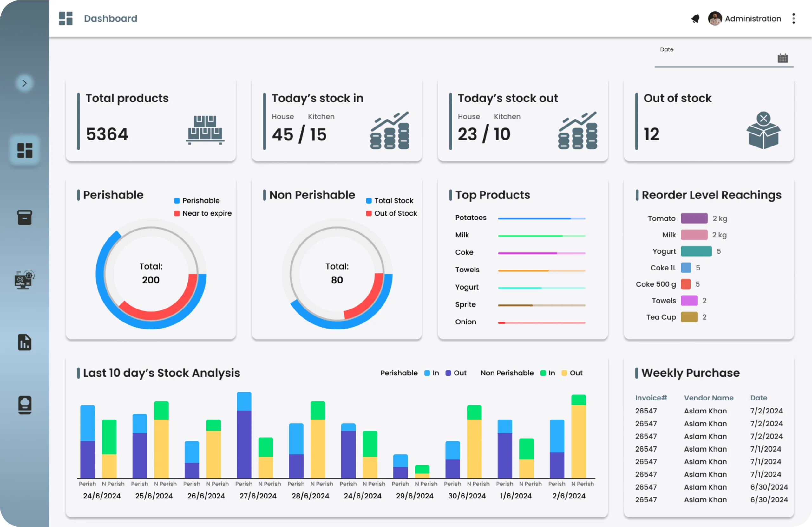Click the Tomato purple reorder bar
This screenshot has width=812, height=527.
694,218
